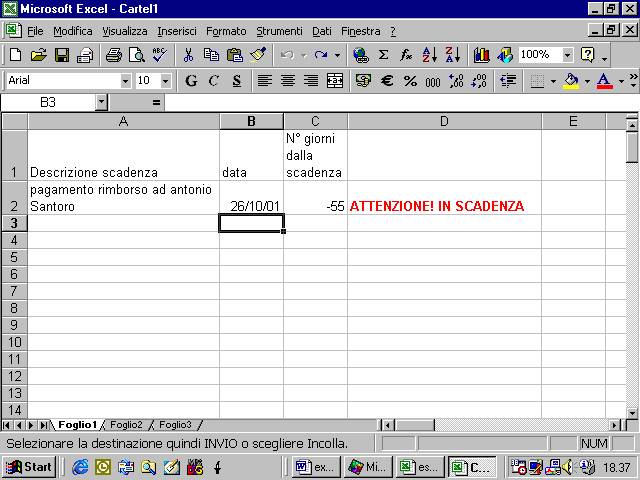Increase decimal places
This screenshot has width=640, height=480.
(456, 80)
